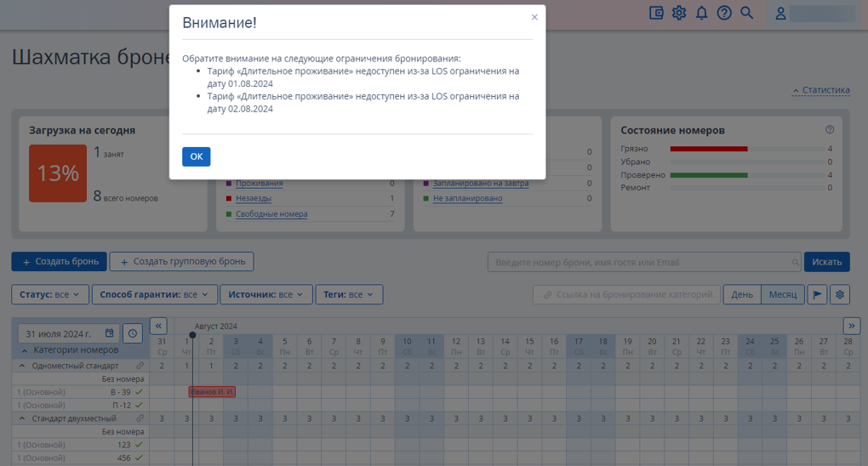Click the flag icon button
Viewport: 868px width, 466px height.
pos(817,294)
